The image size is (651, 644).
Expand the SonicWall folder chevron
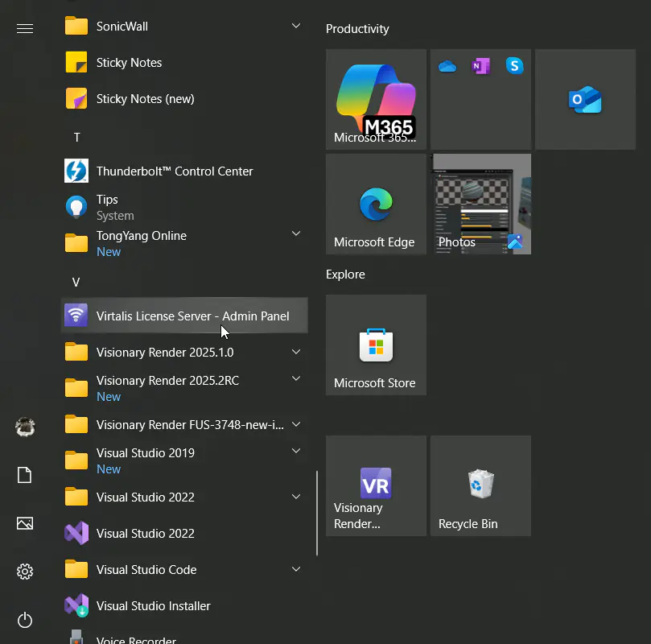pyautogui.click(x=296, y=26)
